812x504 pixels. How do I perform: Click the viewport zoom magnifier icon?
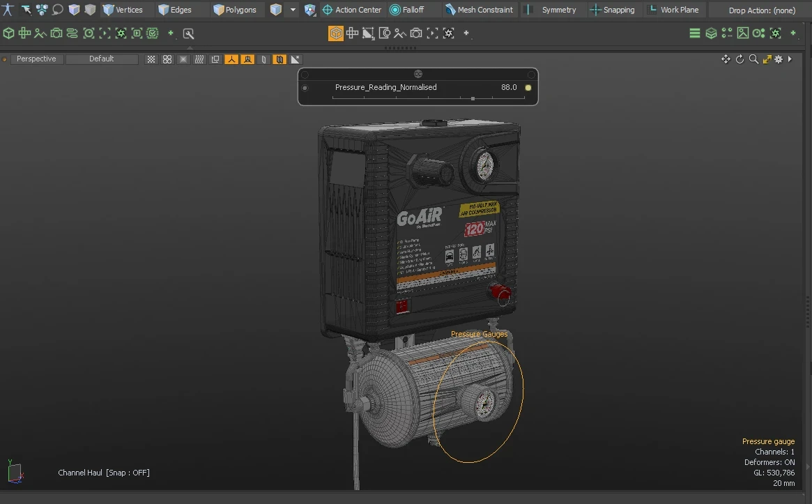753,59
